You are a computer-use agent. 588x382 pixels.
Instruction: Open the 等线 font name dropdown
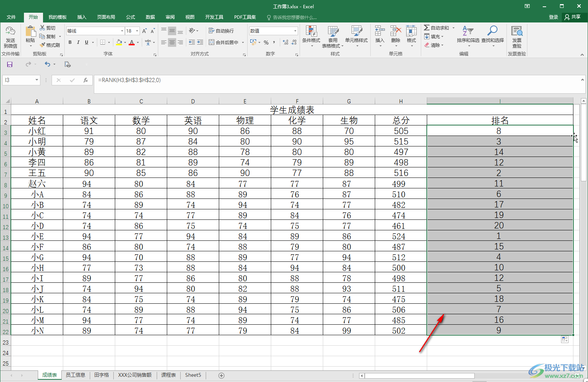point(122,31)
